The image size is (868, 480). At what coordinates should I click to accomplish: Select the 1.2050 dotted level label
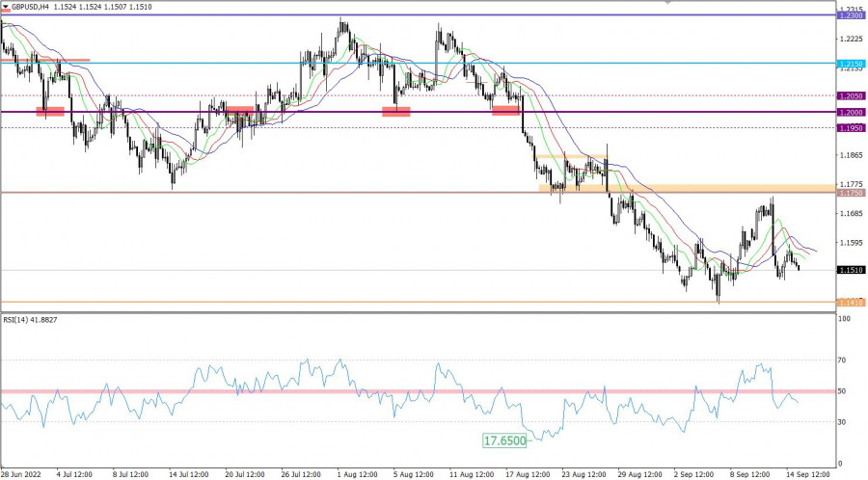[x=851, y=96]
